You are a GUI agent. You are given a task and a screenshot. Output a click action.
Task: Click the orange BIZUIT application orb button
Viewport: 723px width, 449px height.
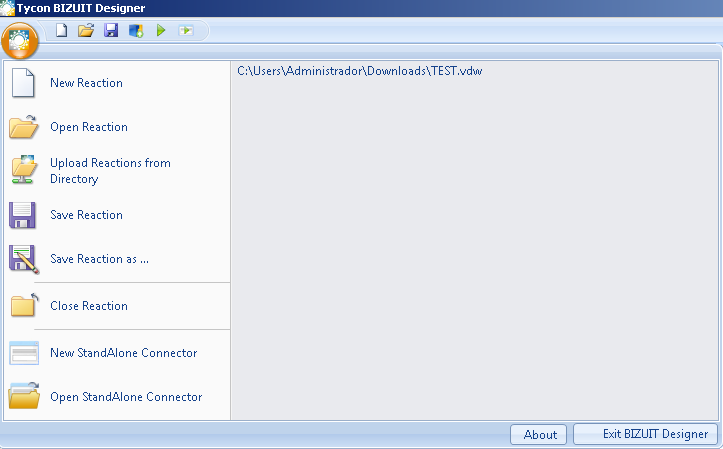(19, 41)
